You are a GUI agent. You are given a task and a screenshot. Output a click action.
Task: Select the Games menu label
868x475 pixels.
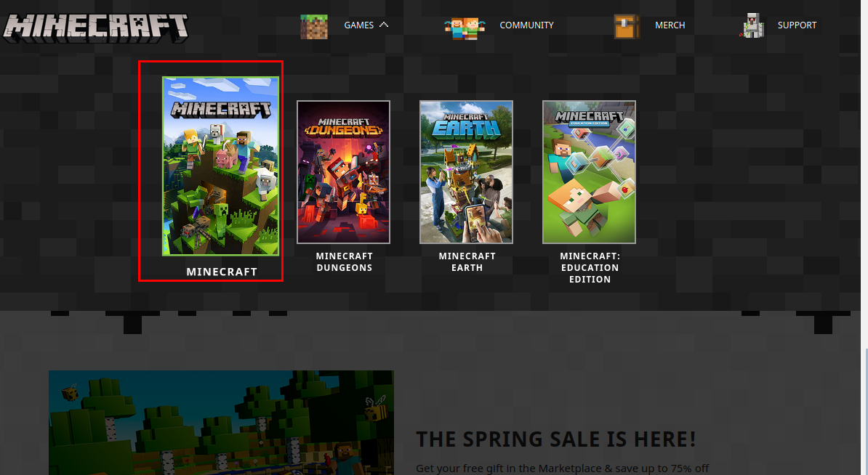point(358,25)
